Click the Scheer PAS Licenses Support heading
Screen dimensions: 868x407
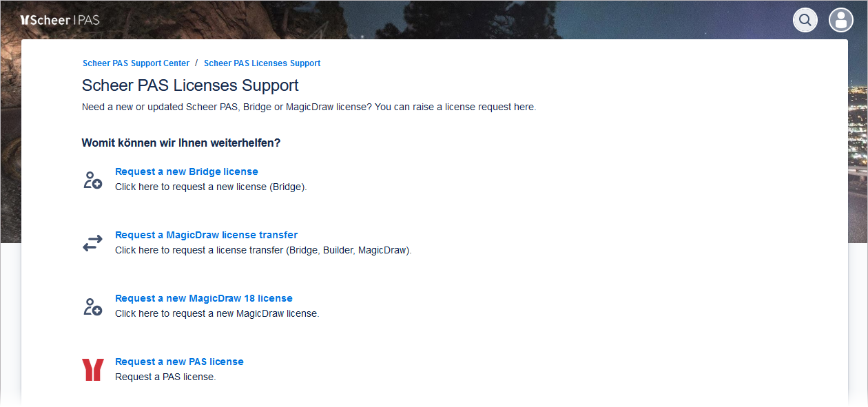[190, 85]
